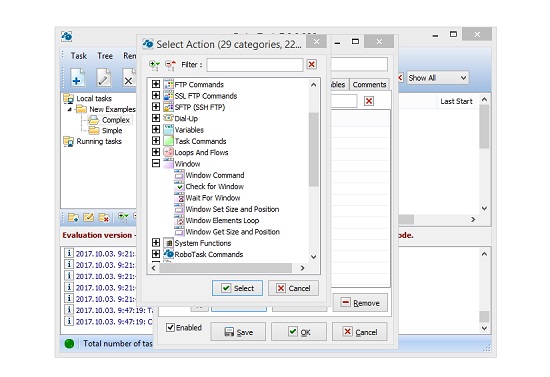This screenshot has width=550, height=377.
Task: Expand the RoboTask Commands category
Action: [156, 254]
